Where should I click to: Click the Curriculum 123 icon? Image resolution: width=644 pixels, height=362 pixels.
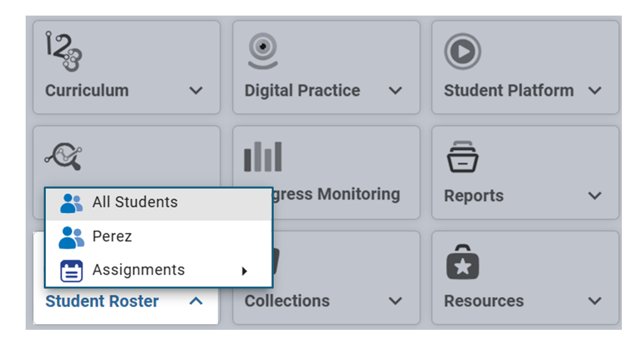coord(63,51)
